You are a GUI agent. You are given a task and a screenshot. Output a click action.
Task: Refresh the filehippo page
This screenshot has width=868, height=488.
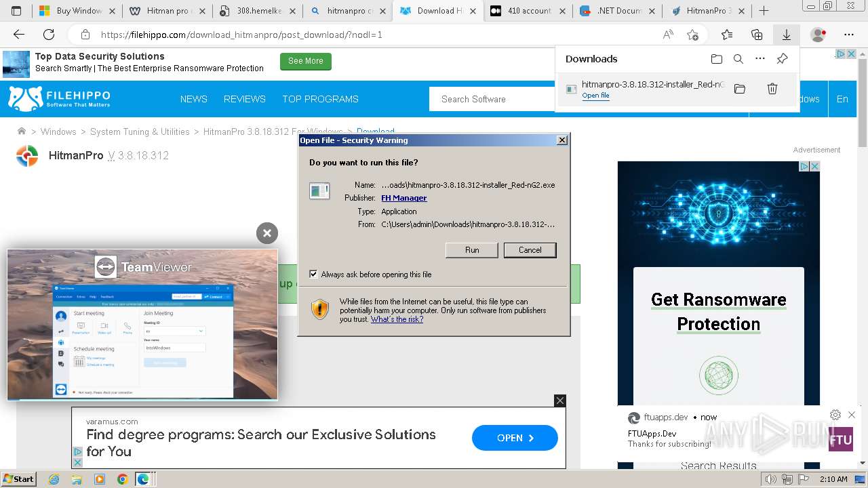[49, 35]
